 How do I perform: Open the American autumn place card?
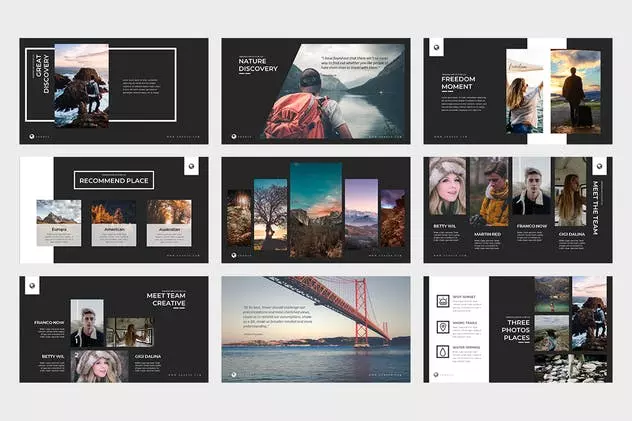(114, 223)
